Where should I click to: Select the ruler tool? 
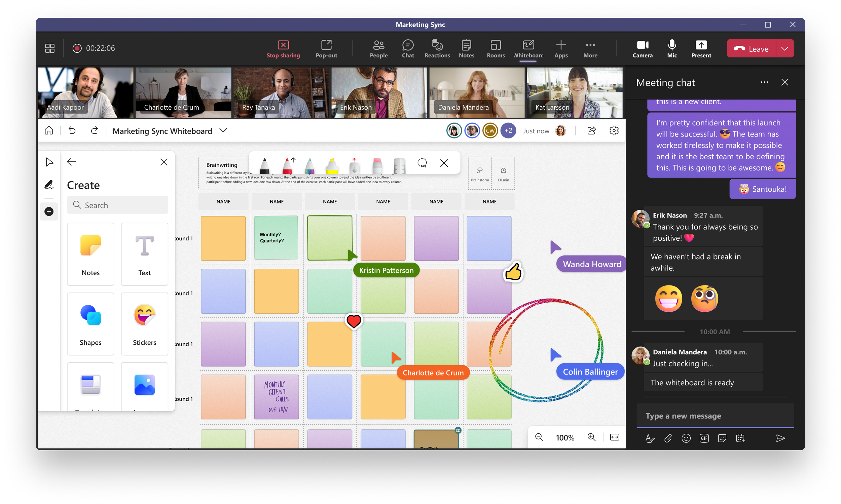click(399, 165)
